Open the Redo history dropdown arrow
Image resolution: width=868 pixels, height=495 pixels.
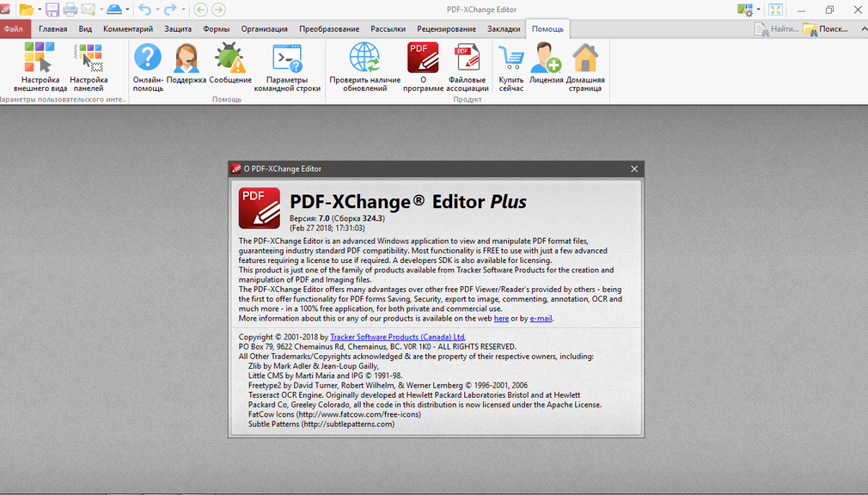coord(183,9)
